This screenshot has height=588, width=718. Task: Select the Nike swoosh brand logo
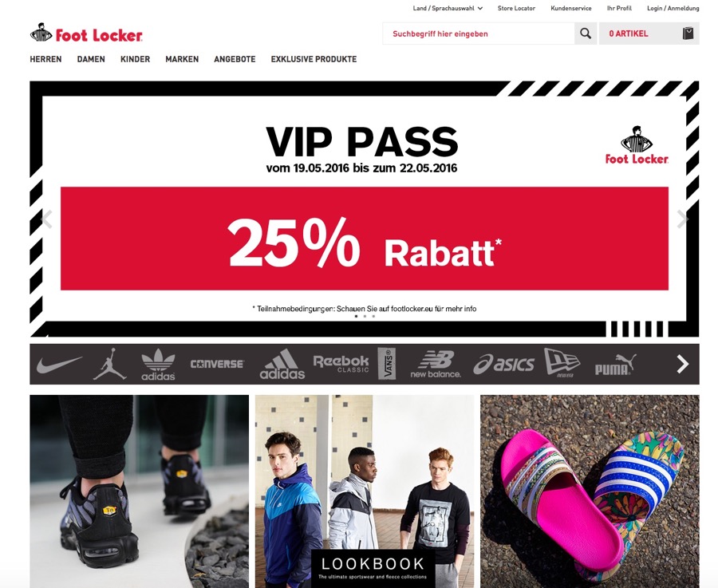tap(60, 365)
